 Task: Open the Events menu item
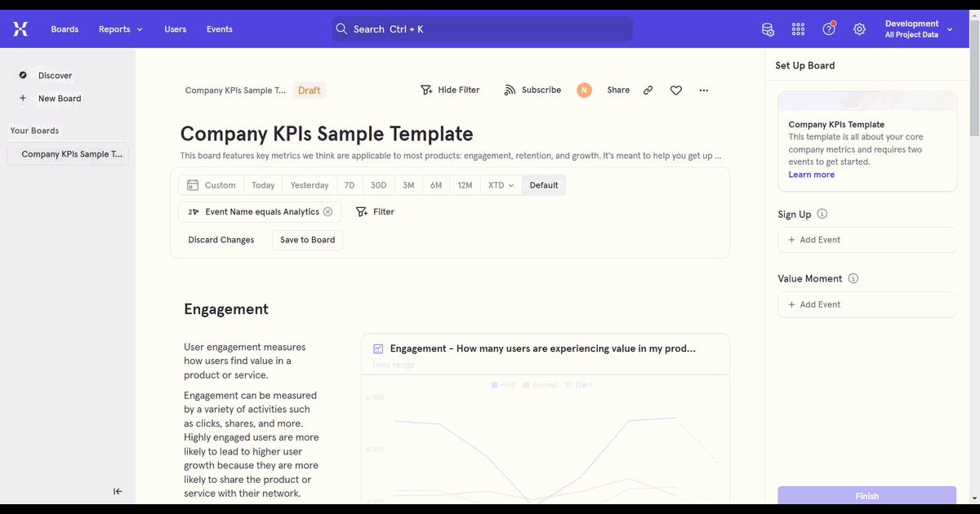pyautogui.click(x=219, y=29)
